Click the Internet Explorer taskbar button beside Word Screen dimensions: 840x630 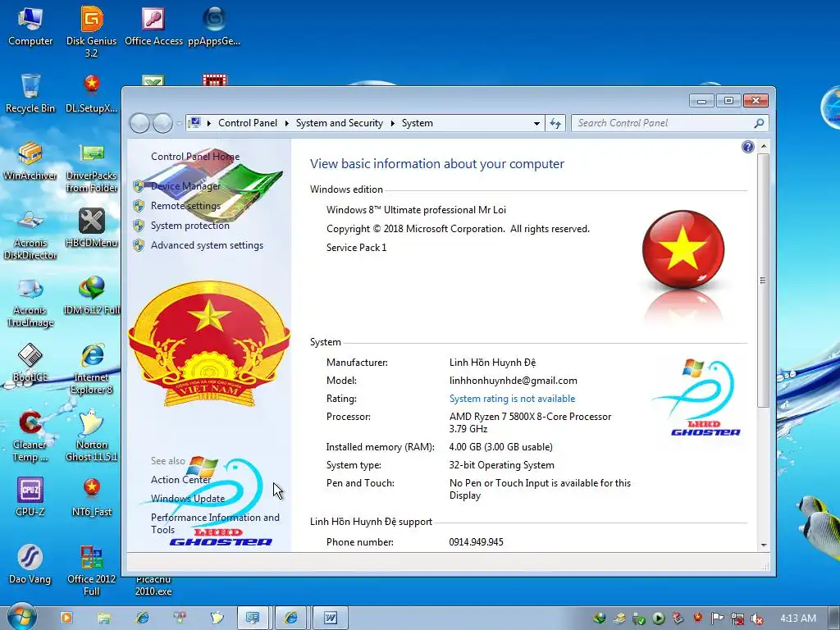pyautogui.click(x=291, y=619)
